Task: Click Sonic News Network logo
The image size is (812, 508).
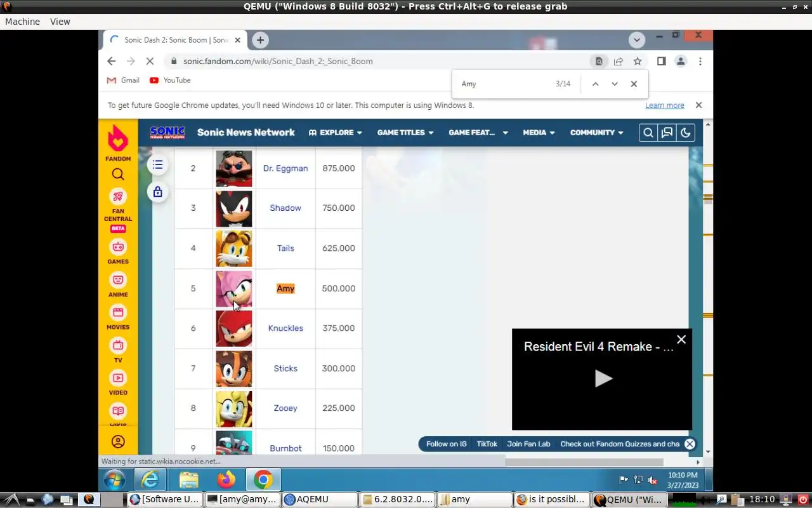Action: click(167, 133)
